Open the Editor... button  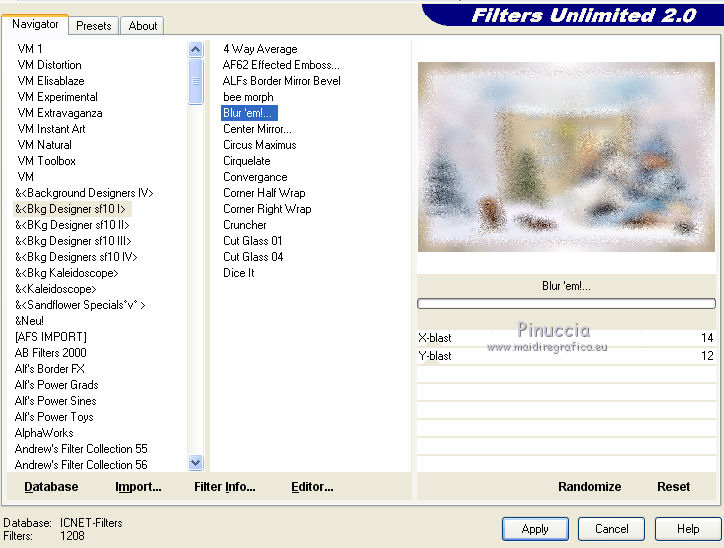pyautogui.click(x=312, y=487)
